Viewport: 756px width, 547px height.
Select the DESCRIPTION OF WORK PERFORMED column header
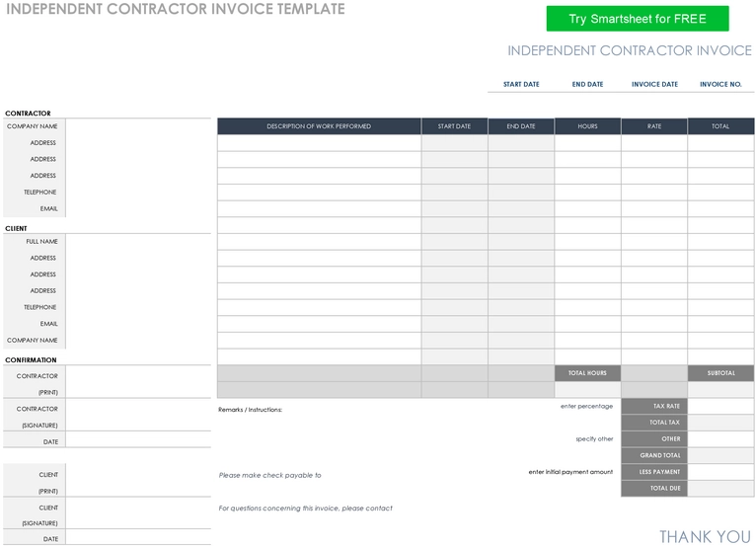[x=319, y=126]
